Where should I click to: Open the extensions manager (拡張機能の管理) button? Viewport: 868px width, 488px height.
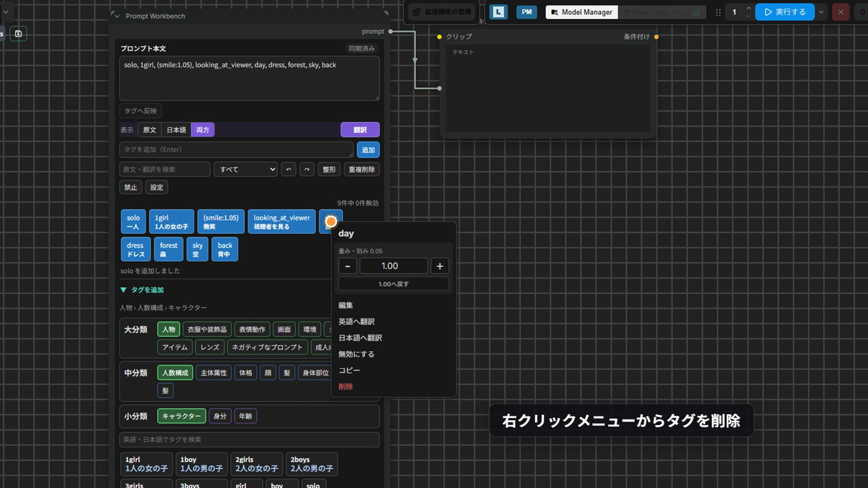tap(441, 12)
